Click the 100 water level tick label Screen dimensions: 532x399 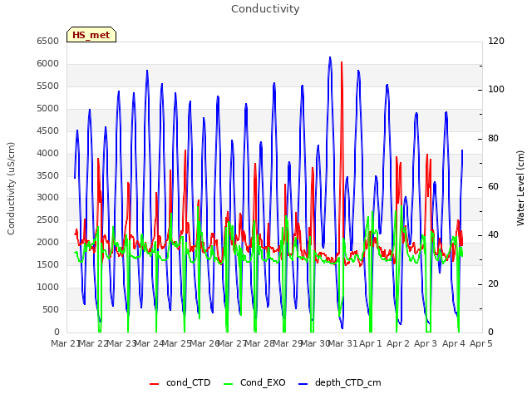click(x=496, y=90)
